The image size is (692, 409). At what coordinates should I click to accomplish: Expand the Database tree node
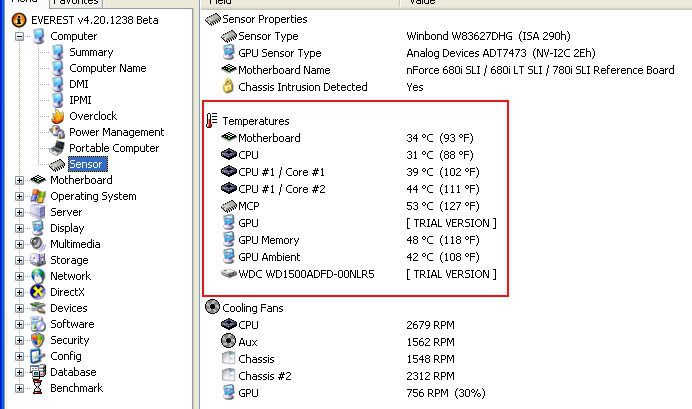[x=19, y=372]
